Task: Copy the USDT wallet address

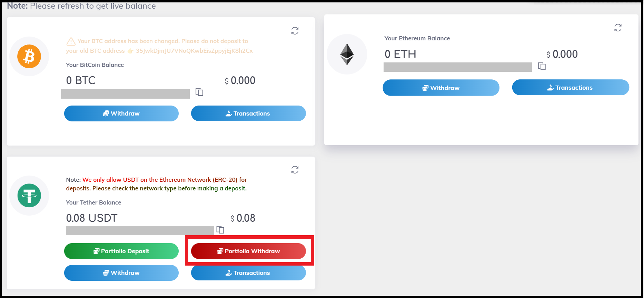Action: 220,230
